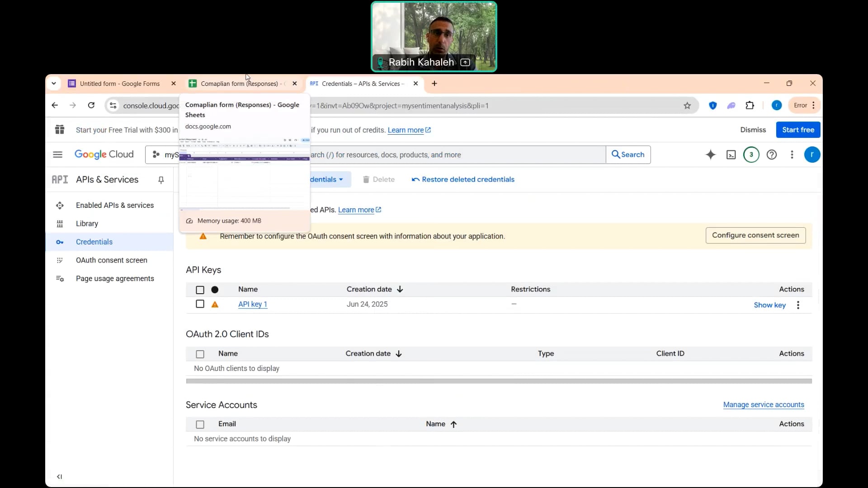Switch to the Comaplian form Responses tab
This screenshot has width=868, height=488.
coord(240,84)
